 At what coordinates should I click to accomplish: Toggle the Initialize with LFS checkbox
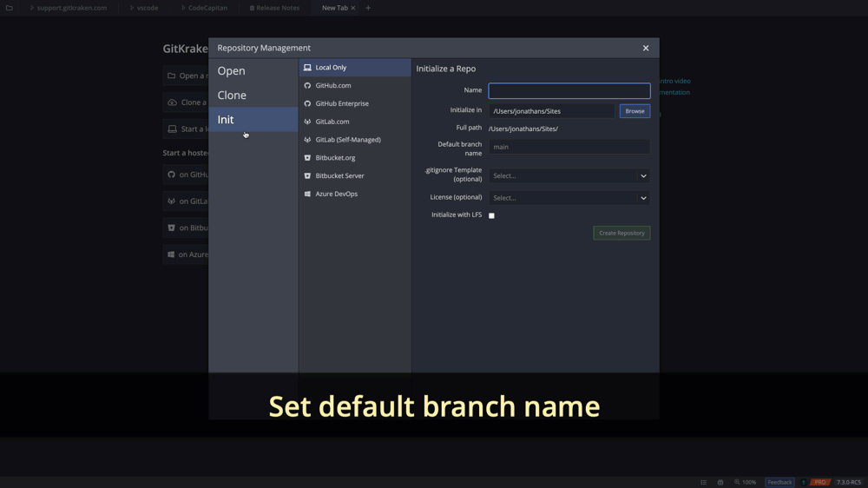pos(491,215)
